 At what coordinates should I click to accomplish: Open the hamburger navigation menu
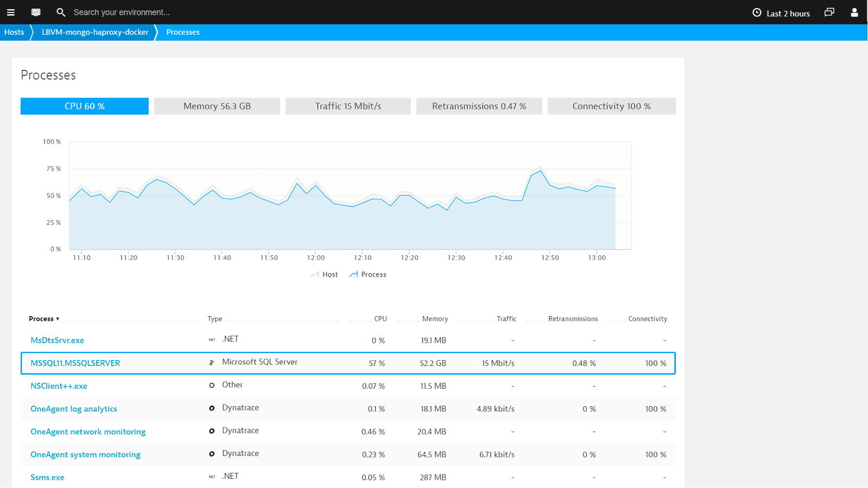point(10,12)
